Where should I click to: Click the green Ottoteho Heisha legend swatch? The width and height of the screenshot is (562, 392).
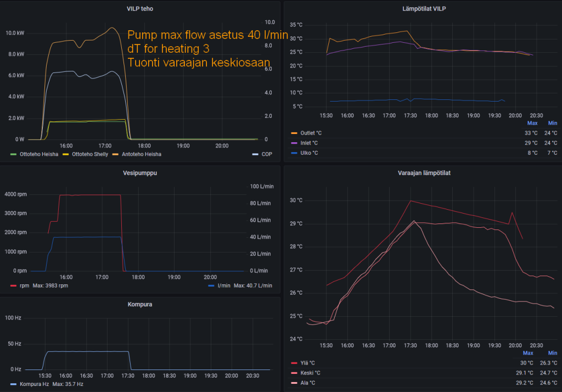click(x=14, y=154)
